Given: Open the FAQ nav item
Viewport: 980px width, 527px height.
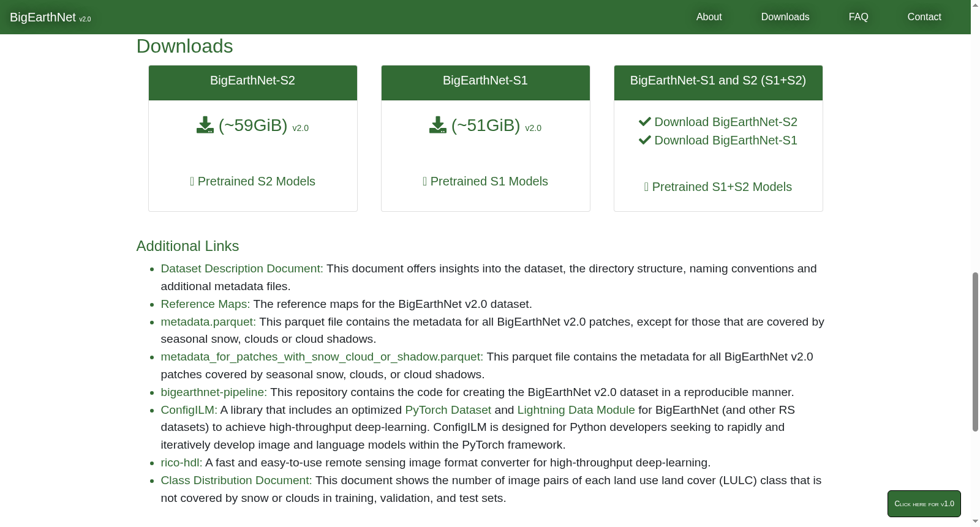Looking at the screenshot, I should (x=858, y=17).
